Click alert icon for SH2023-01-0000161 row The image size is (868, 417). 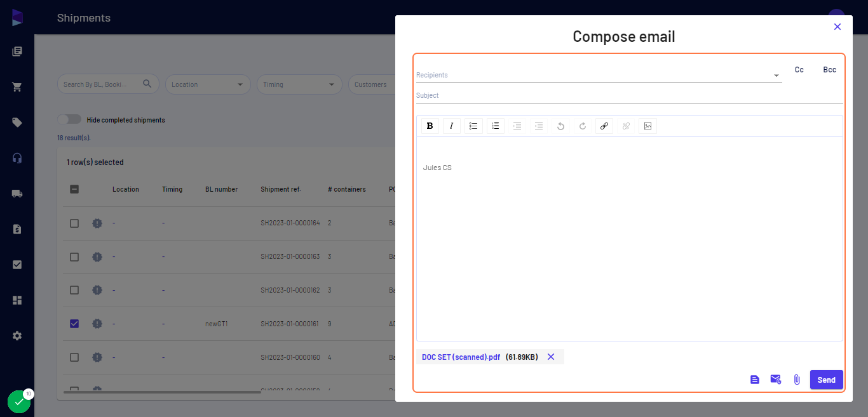[97, 324]
